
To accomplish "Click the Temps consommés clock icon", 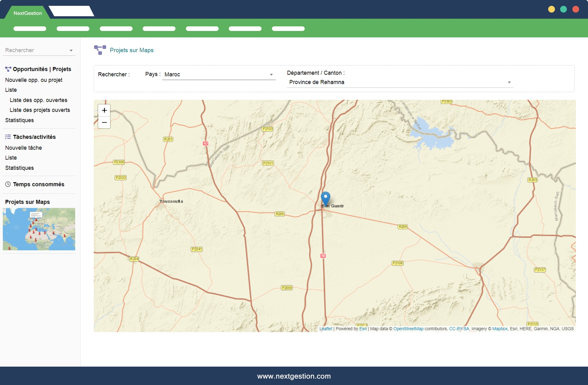I will [8, 184].
